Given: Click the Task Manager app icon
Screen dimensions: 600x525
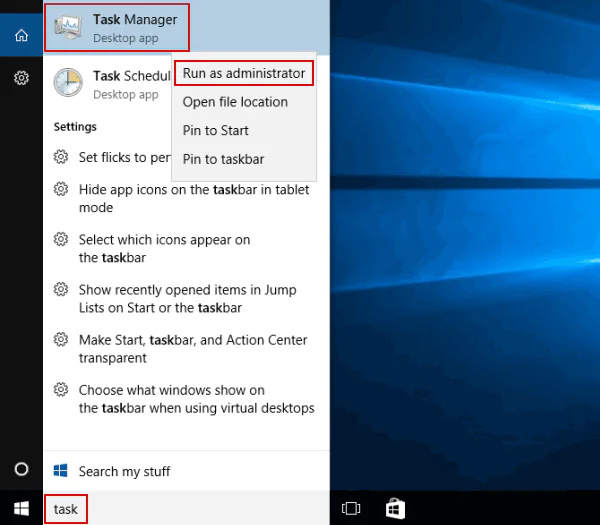Looking at the screenshot, I should [x=68, y=28].
